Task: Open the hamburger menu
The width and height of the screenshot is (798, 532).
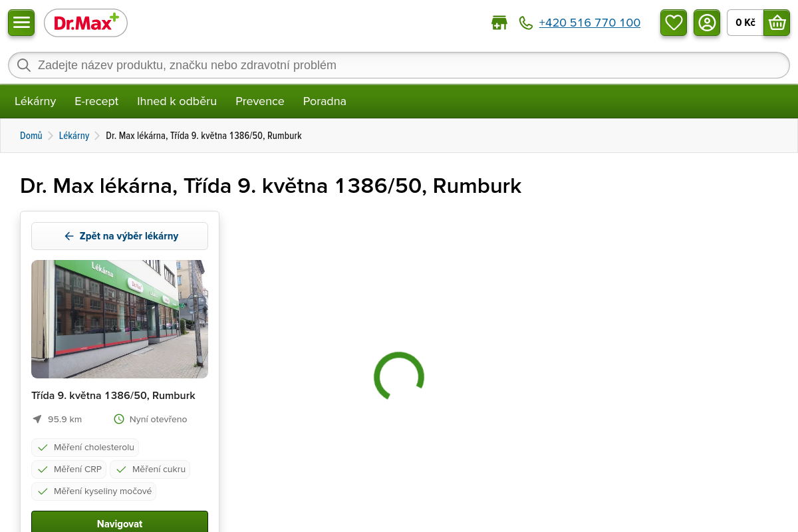Action: tap(21, 23)
